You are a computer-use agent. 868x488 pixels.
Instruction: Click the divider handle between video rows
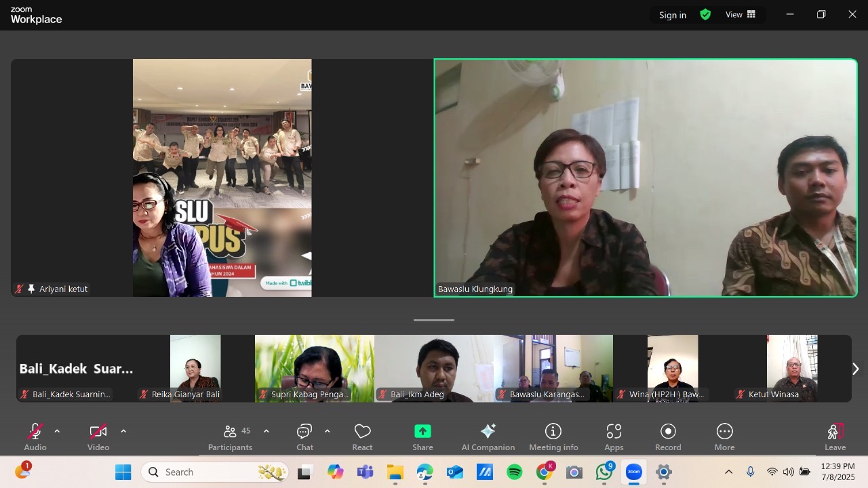(x=434, y=320)
